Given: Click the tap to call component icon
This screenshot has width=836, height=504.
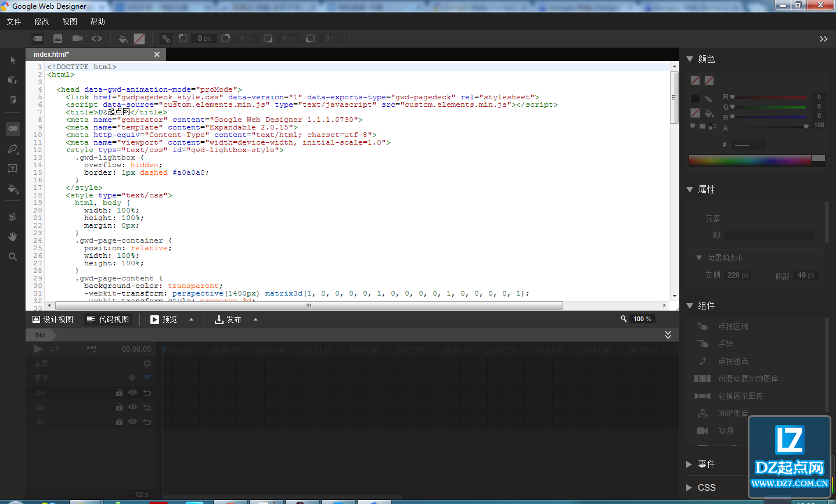Looking at the screenshot, I should [x=702, y=361].
